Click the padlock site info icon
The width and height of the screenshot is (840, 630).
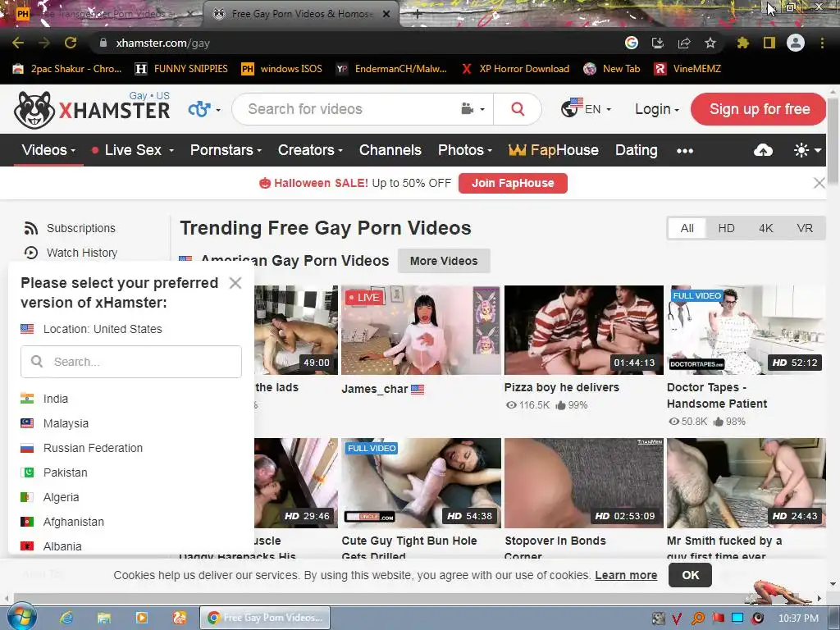(103, 43)
